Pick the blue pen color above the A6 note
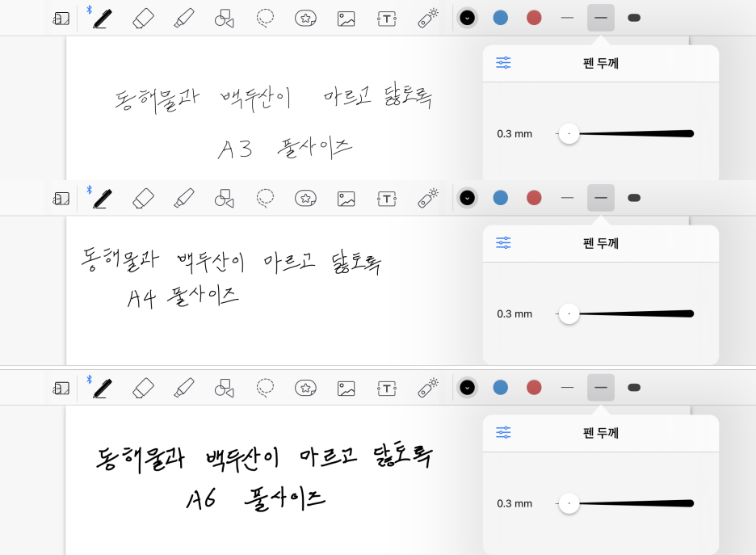This screenshot has height=555, width=756. click(x=501, y=388)
